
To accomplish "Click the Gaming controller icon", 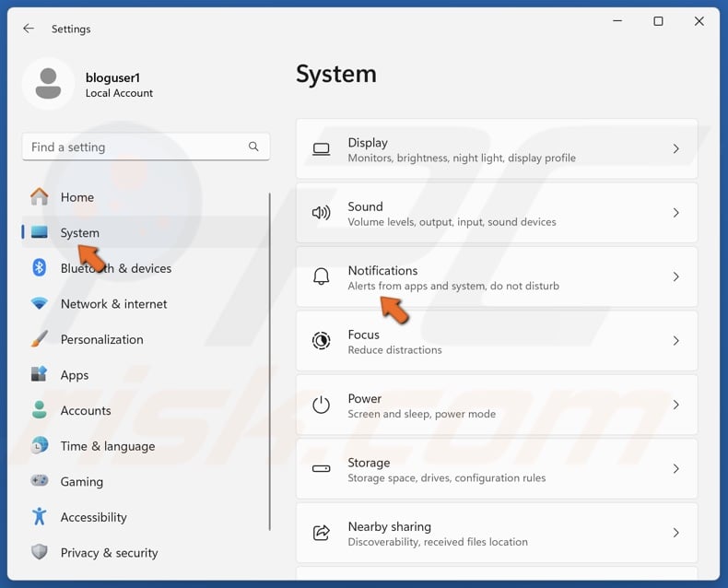I will (40, 481).
